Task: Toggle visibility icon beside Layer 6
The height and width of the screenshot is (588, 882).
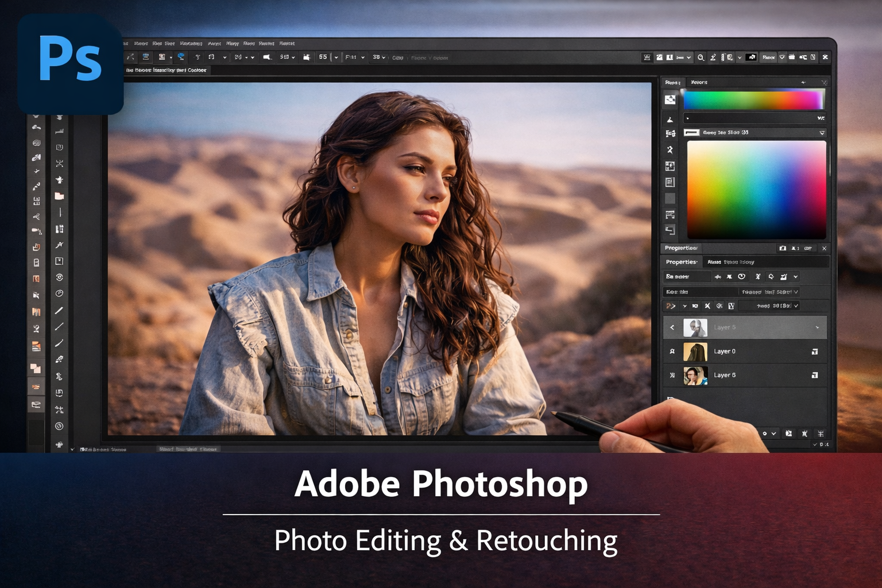Action: point(672,376)
